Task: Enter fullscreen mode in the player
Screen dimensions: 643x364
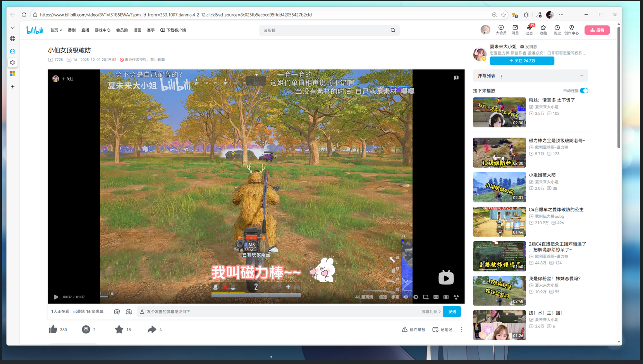Action: [456, 297]
